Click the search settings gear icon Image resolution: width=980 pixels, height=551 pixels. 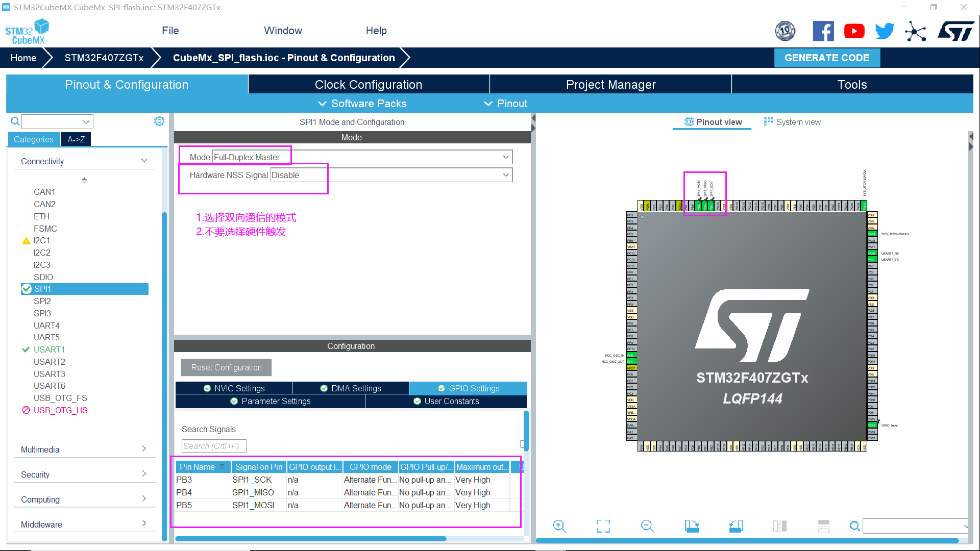[159, 121]
